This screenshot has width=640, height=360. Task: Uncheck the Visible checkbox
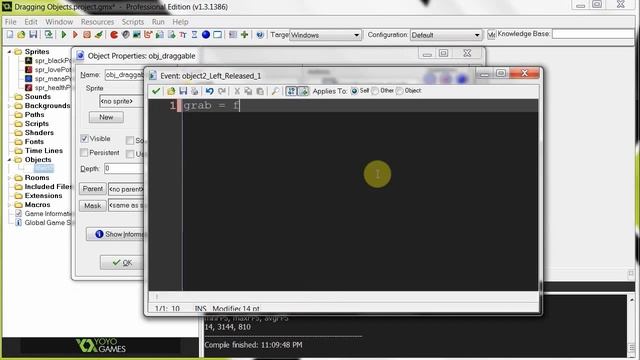coord(84,138)
